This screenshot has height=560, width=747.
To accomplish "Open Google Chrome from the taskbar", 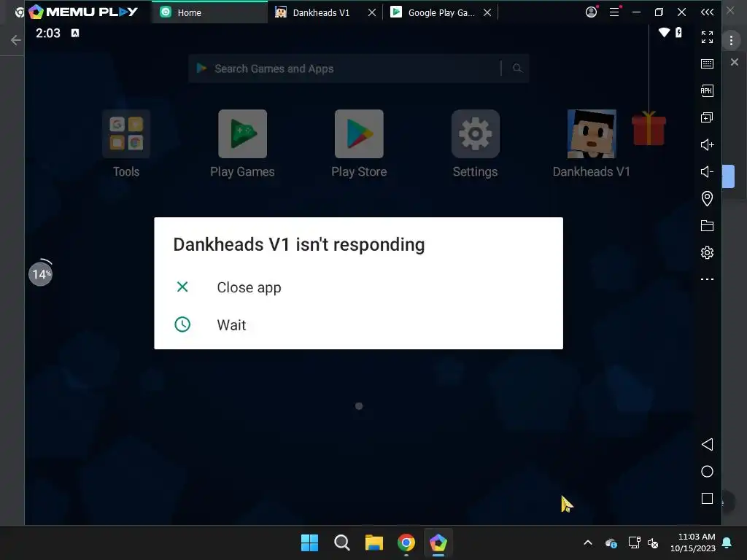I will tap(406, 542).
